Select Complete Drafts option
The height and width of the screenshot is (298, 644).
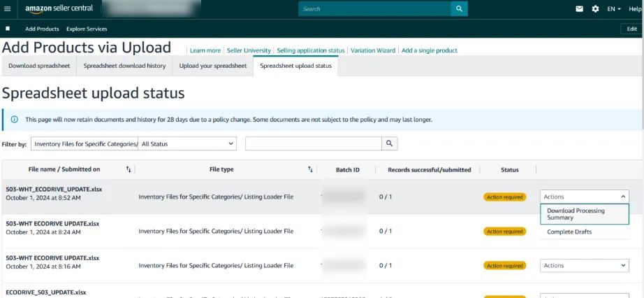(x=585, y=232)
